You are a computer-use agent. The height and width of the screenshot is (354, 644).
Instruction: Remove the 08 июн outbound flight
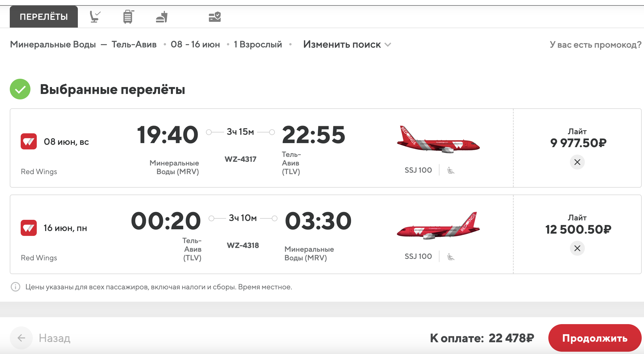click(577, 162)
